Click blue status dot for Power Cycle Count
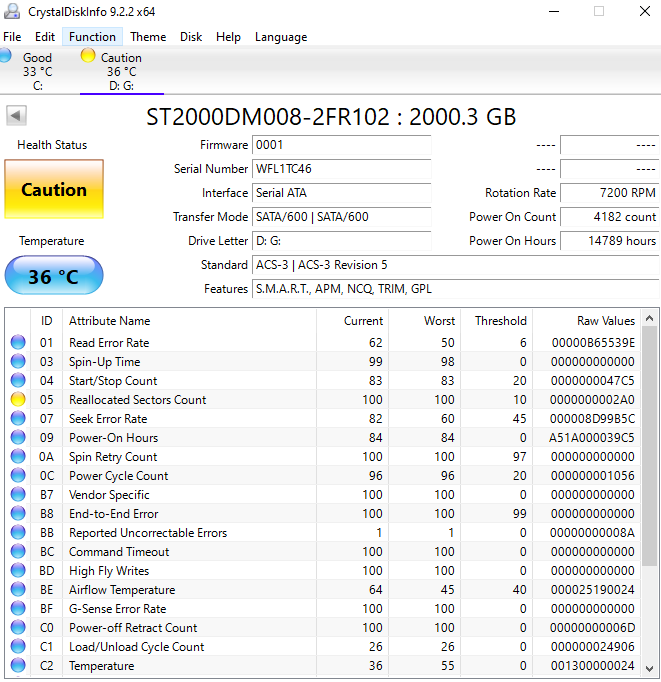Image resolution: width=661 pixels, height=682 pixels. 18,475
